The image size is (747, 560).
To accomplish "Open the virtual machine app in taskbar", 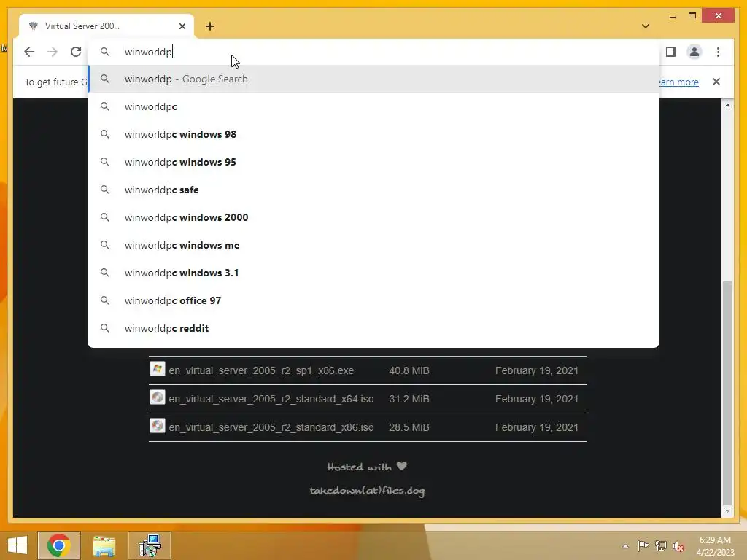I will [150, 545].
